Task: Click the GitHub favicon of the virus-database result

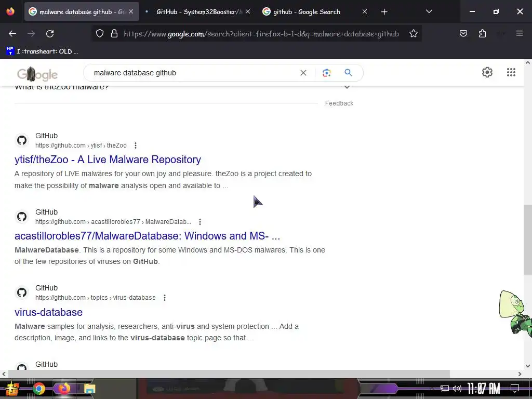Action: tap(22, 292)
